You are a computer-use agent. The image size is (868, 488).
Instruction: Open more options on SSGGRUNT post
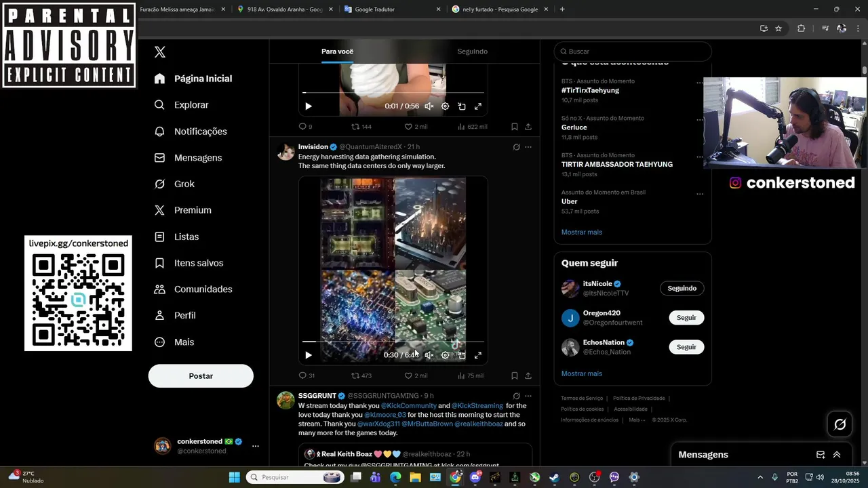pos(528,396)
